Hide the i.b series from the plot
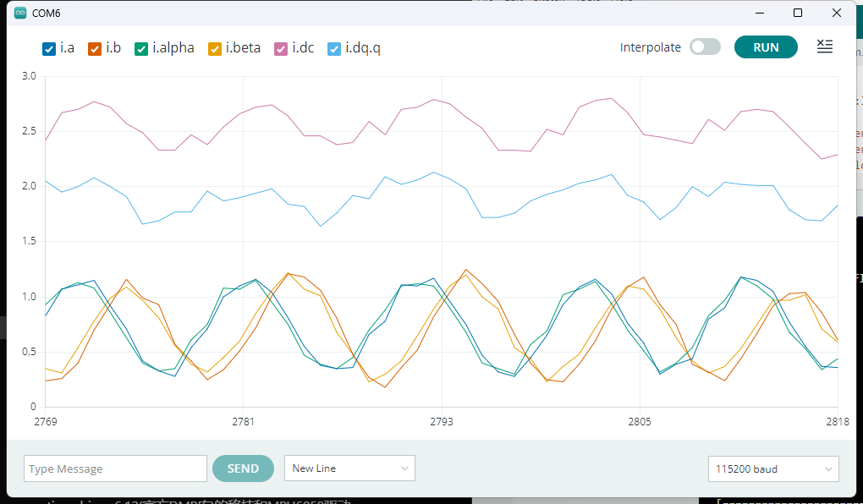The width and height of the screenshot is (863, 504). click(96, 48)
